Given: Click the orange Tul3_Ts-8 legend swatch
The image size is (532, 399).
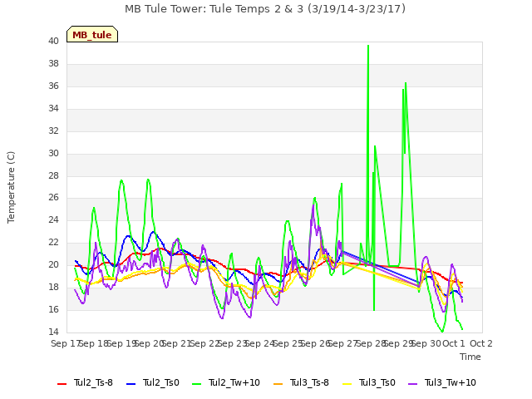Looking at the screenshot, I should (278, 383).
